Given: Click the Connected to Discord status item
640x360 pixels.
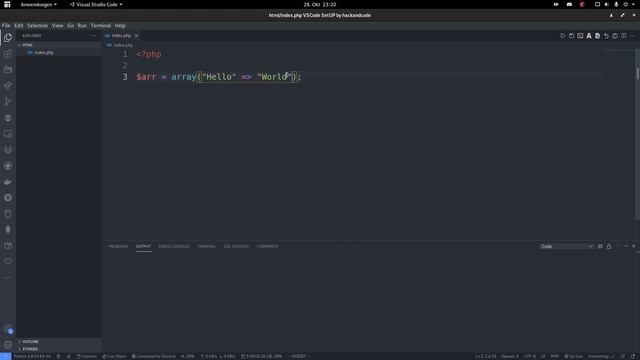Looking at the screenshot, I should coord(153,356).
